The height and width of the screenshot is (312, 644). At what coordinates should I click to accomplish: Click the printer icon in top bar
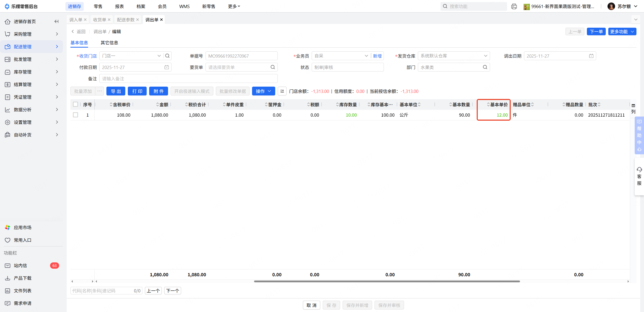[x=514, y=7]
